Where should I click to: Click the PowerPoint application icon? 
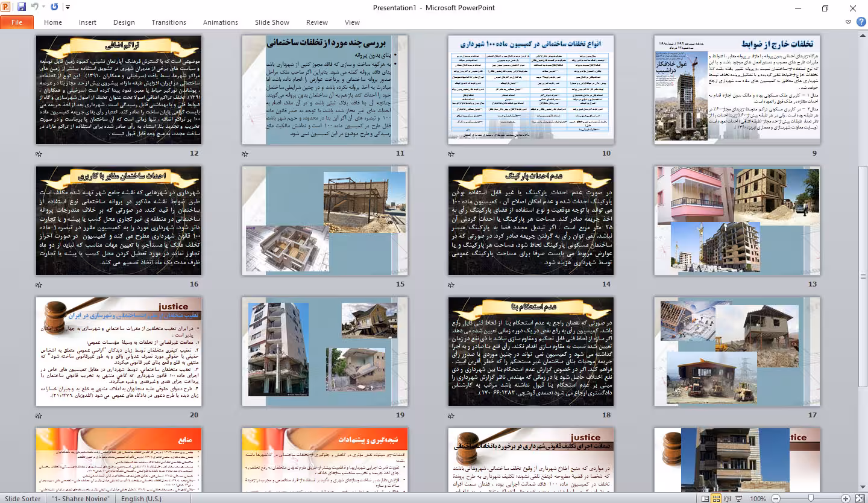[x=7, y=7]
